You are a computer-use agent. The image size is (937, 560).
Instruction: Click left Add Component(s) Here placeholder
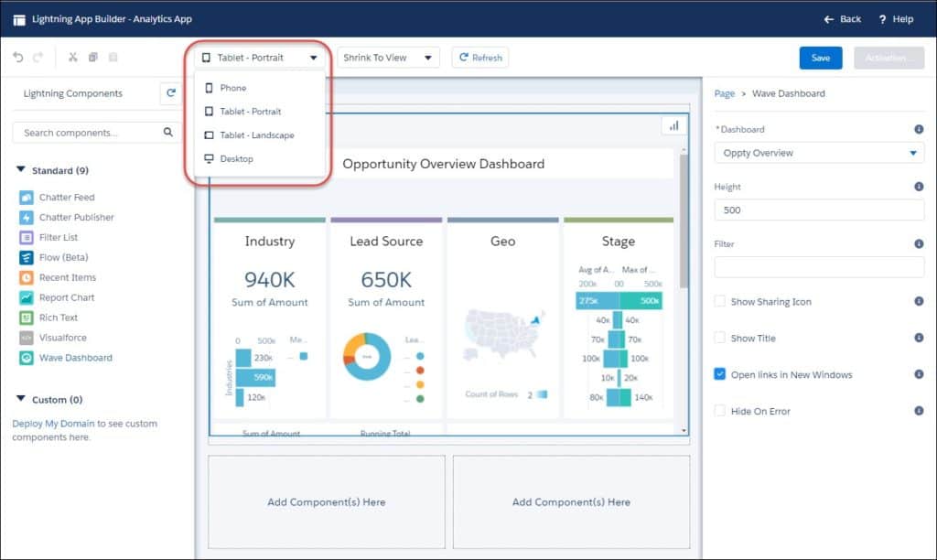327,502
